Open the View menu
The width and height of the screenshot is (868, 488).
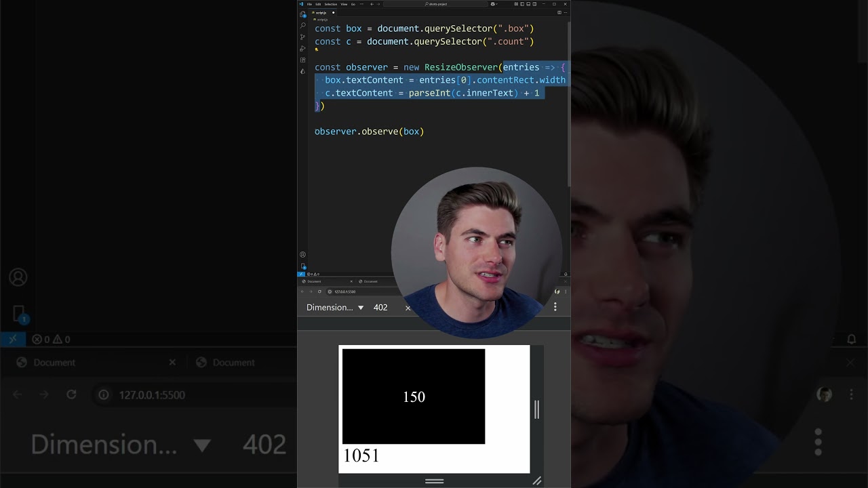click(344, 4)
